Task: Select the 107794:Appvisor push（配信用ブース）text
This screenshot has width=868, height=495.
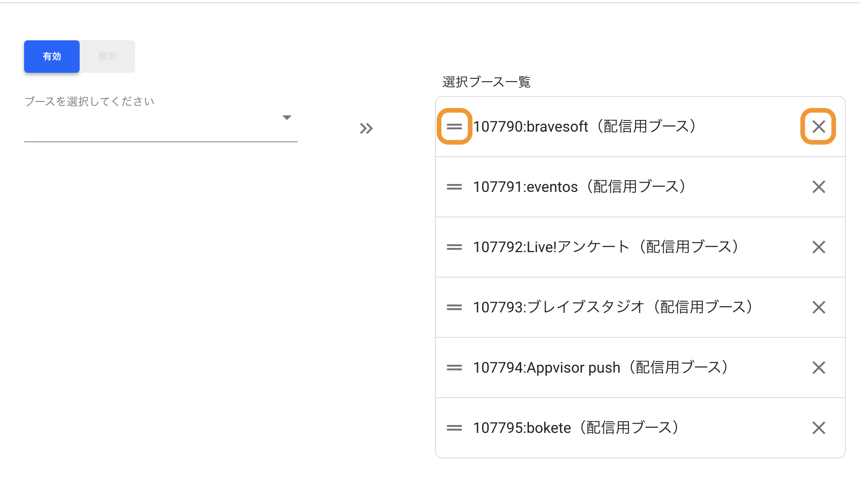Action: pos(602,368)
